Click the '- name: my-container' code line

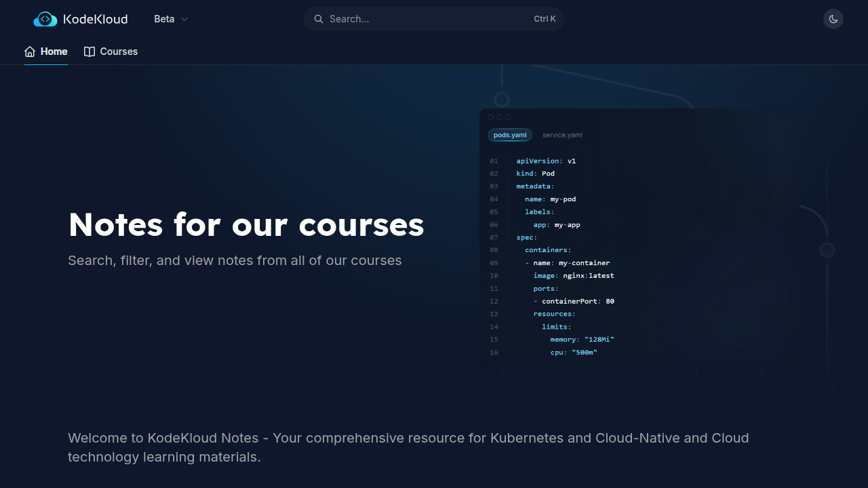coord(567,262)
